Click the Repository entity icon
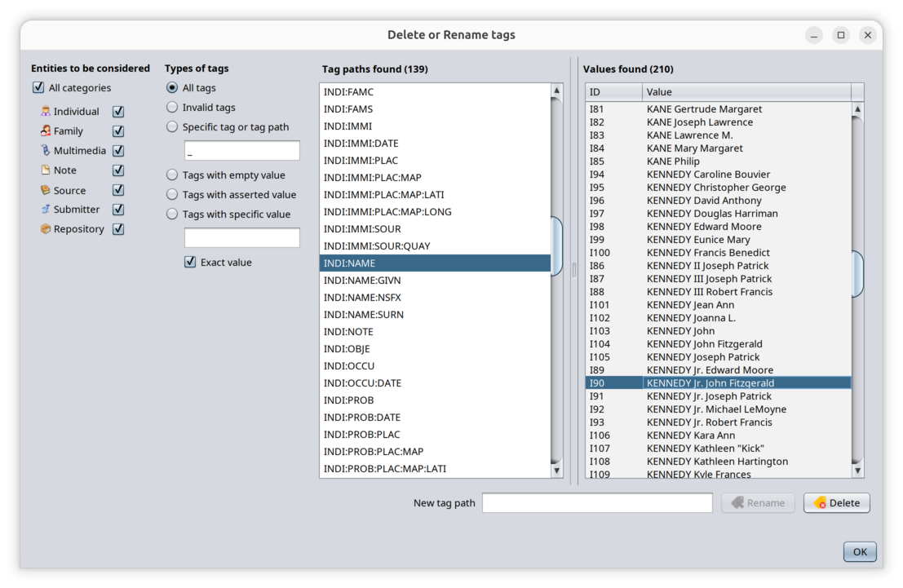Screen dimensions: 903x588 tap(46, 229)
